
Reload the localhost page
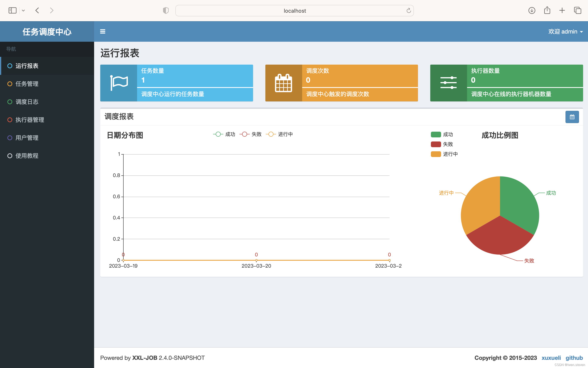point(409,10)
